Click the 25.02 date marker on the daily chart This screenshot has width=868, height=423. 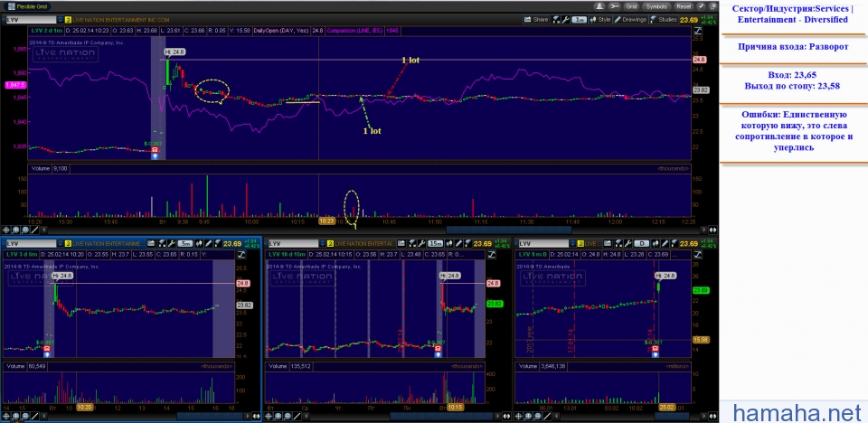tap(667, 407)
